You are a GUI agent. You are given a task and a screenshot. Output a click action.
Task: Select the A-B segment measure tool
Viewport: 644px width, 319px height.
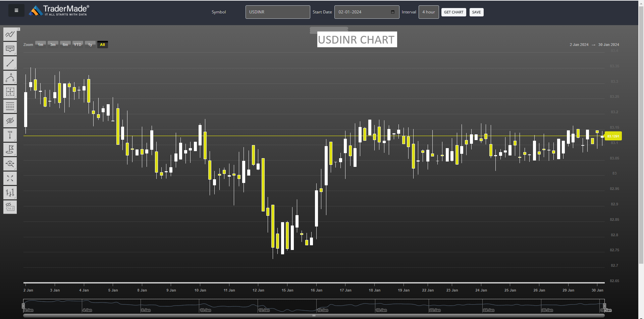pyautogui.click(x=10, y=77)
